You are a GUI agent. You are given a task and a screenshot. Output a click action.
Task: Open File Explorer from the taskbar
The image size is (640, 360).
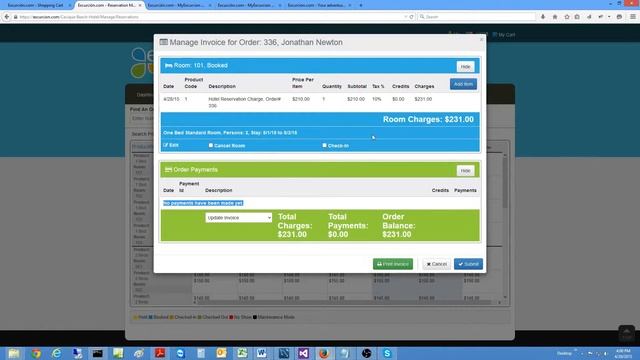pos(14,353)
